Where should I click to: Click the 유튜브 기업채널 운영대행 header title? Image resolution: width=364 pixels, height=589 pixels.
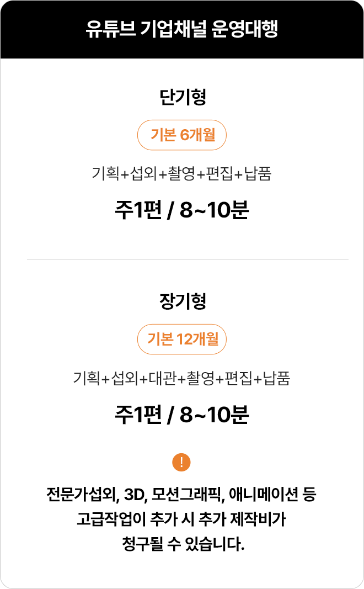[182, 29]
